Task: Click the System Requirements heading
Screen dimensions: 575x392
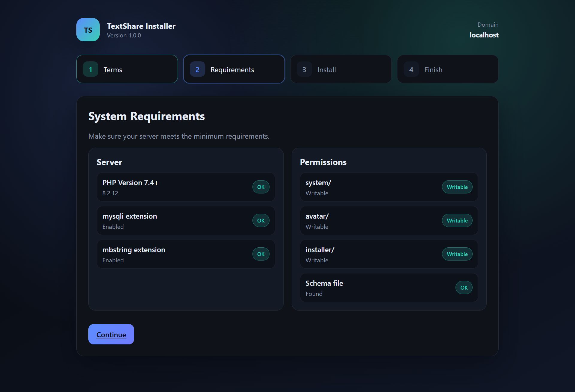Action: [x=146, y=116]
